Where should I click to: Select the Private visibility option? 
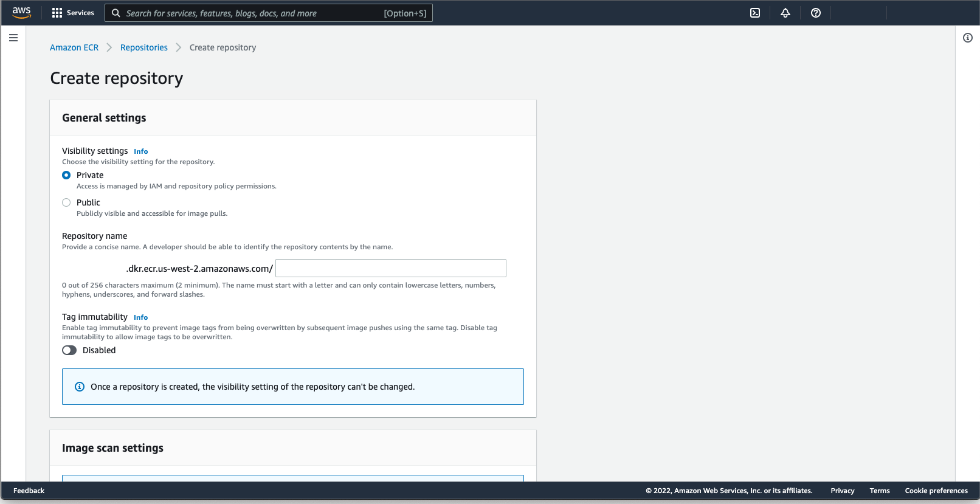click(66, 175)
